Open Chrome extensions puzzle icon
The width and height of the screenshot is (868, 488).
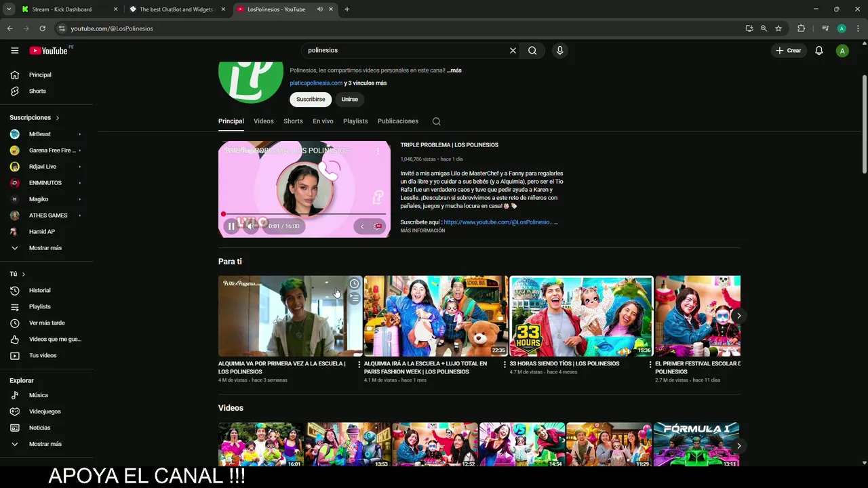point(801,28)
